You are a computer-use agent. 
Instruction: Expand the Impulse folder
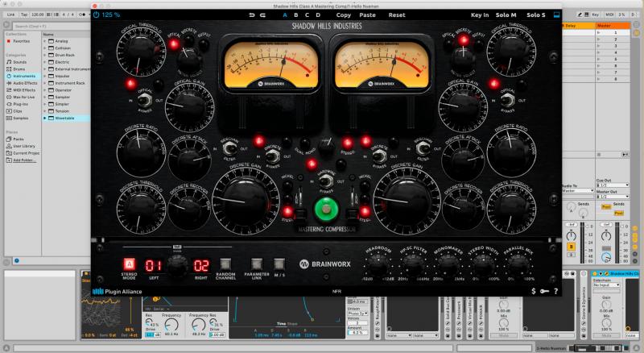point(45,76)
